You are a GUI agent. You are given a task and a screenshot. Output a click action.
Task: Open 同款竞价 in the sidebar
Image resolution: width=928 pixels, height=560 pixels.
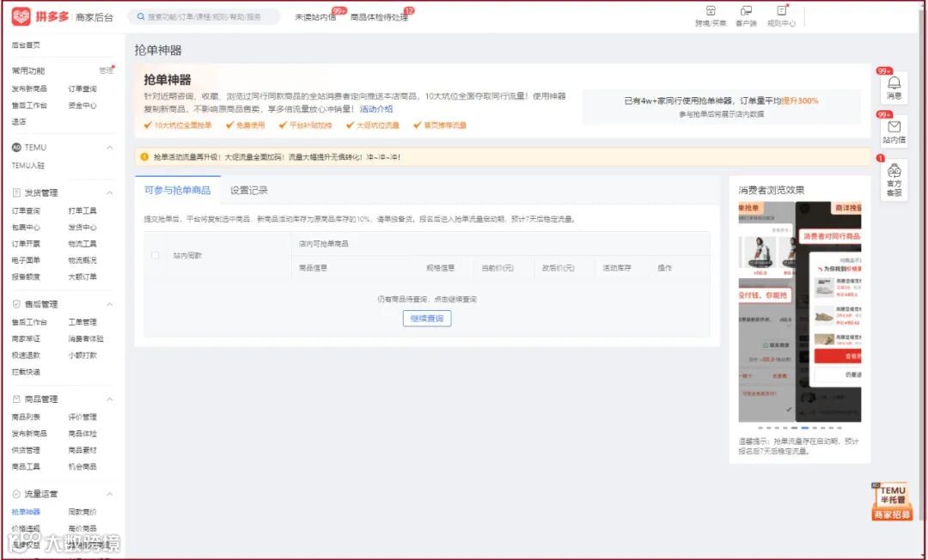click(x=82, y=512)
